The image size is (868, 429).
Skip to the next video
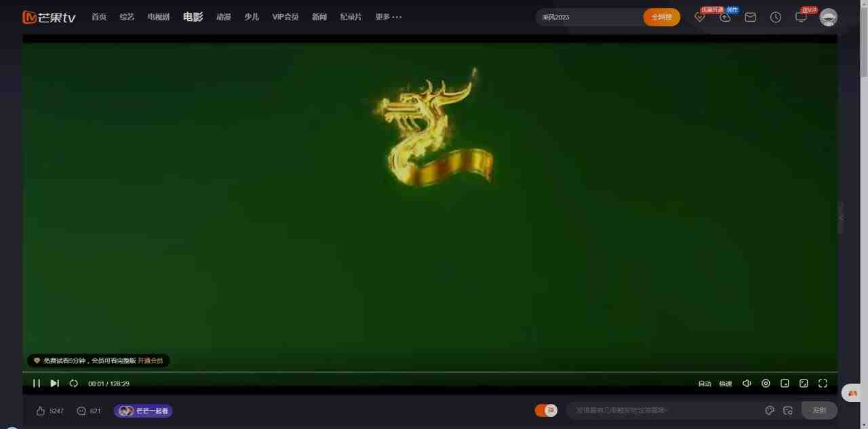coord(55,384)
